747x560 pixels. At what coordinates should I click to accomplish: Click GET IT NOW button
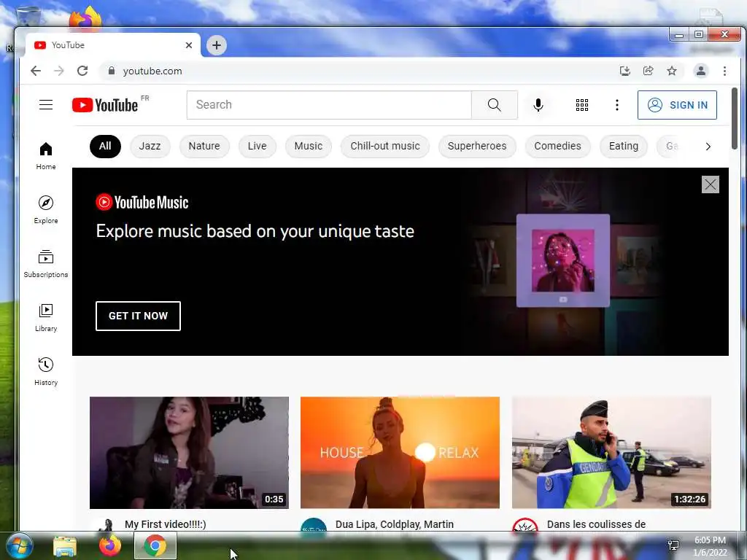[138, 316]
